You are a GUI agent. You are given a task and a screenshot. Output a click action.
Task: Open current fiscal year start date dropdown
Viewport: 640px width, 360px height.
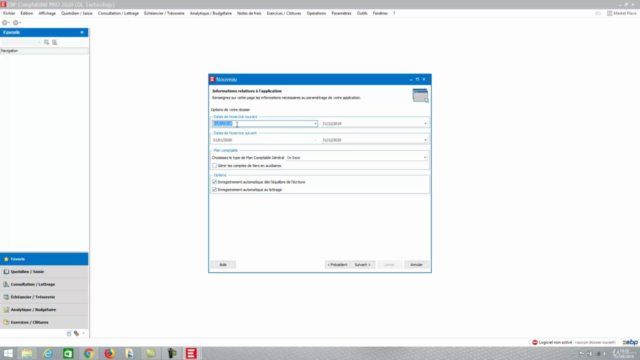pos(315,124)
